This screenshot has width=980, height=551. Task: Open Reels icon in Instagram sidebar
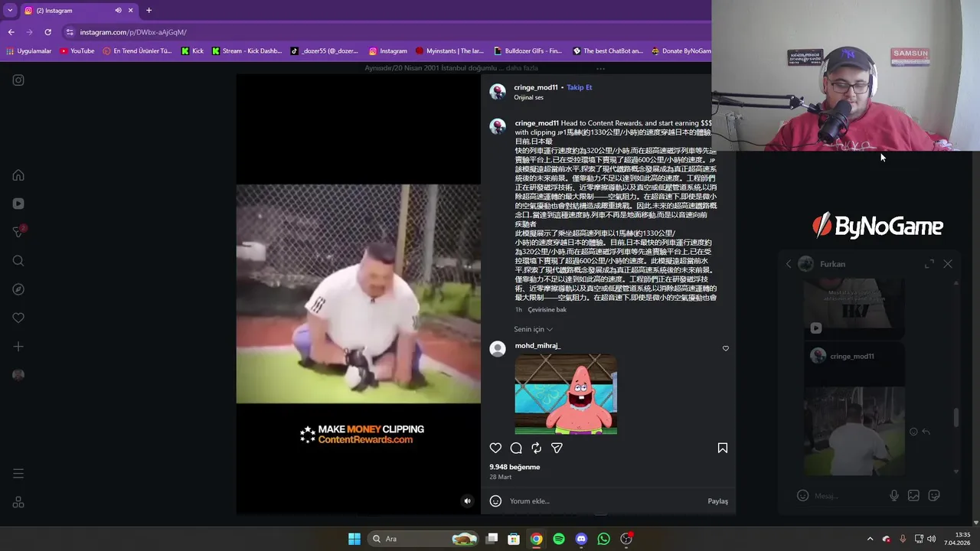click(x=18, y=204)
